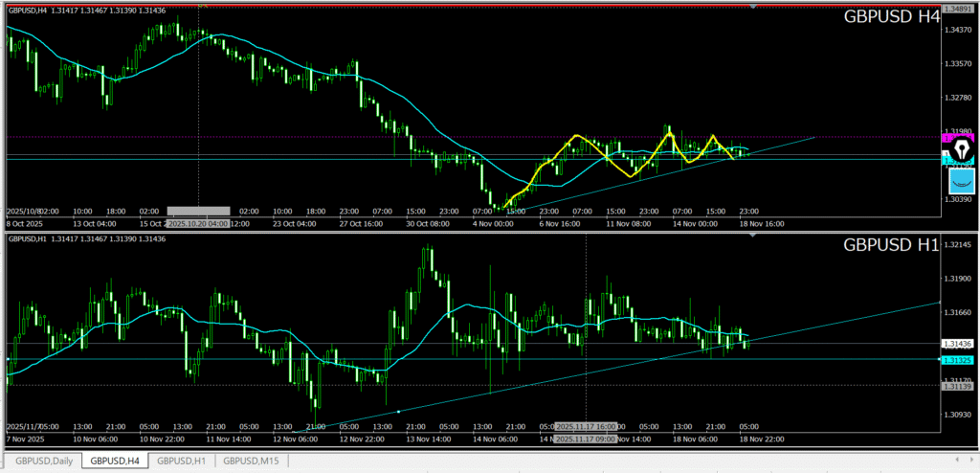Viewport: 980px width, 473px height.
Task: Click the 2025.10.20 04:00 date label
Action: tap(198, 211)
